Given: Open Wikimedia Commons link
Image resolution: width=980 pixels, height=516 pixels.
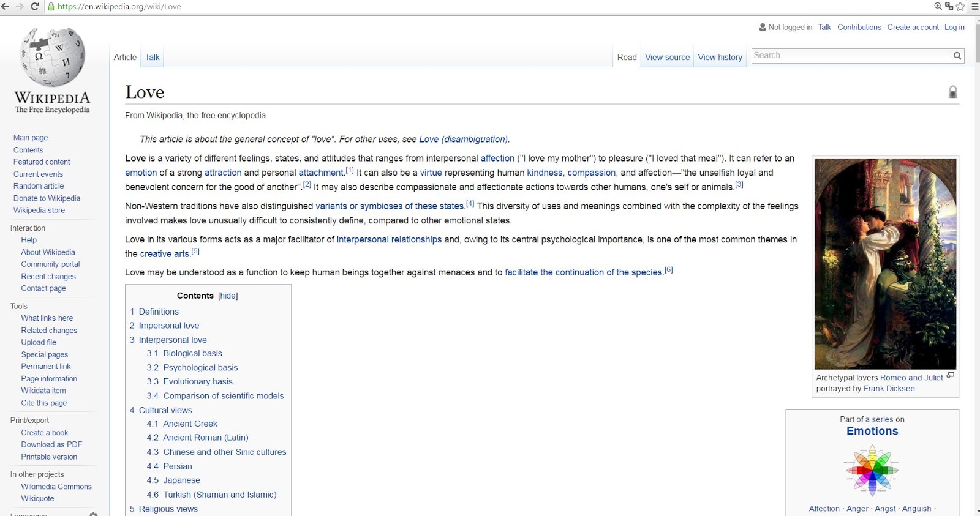Looking at the screenshot, I should (56, 487).
